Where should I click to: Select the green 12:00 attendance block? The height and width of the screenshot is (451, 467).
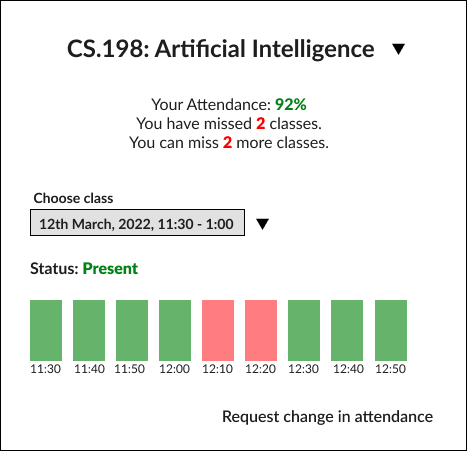[175, 330]
